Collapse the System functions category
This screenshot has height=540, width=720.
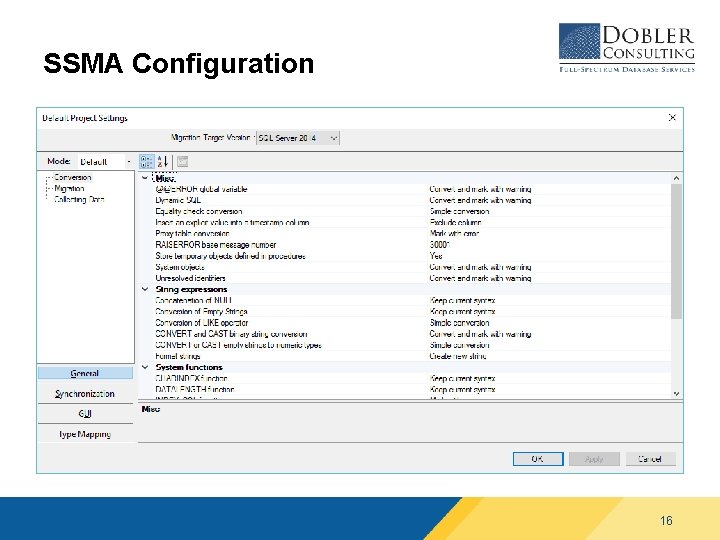click(145, 367)
